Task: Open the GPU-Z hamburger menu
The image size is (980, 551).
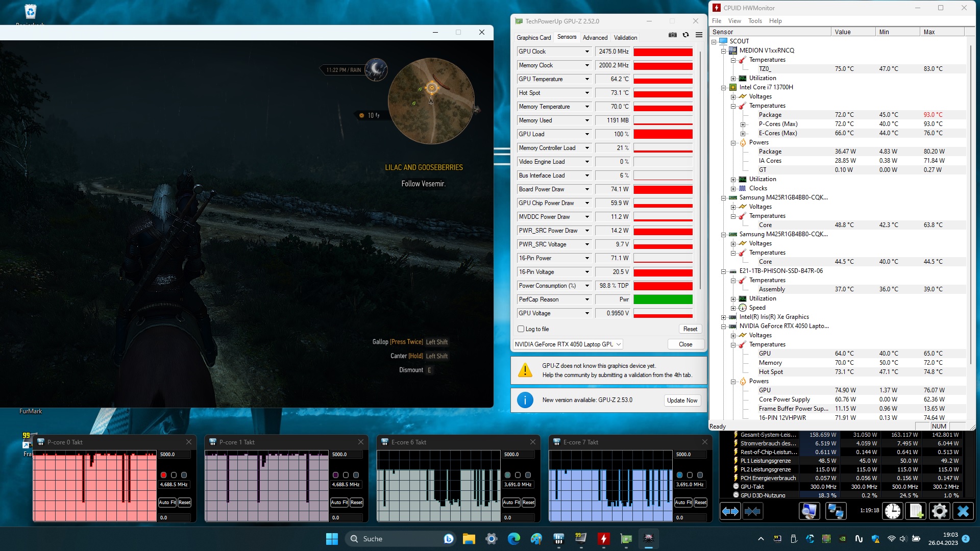Action: (x=699, y=35)
